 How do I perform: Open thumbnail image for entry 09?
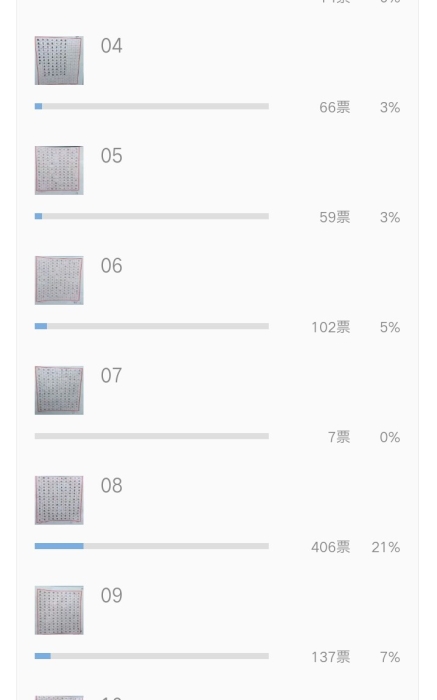pos(59,610)
